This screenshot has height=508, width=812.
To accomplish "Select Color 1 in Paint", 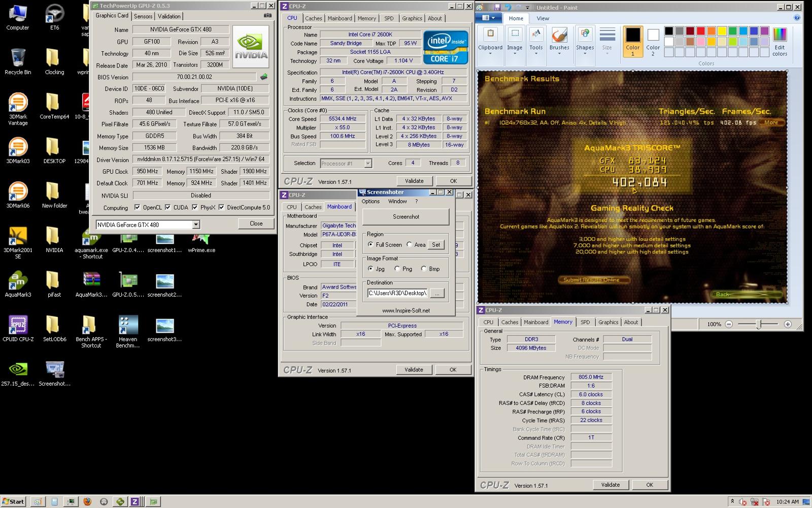I will (633, 42).
